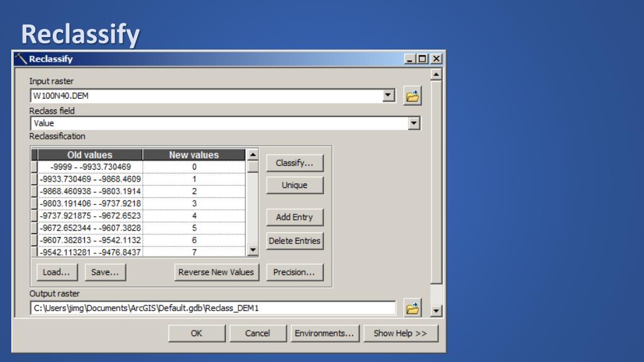Select old value -9737.921875 - -9672.6523
The image size is (644, 362).
click(x=91, y=216)
